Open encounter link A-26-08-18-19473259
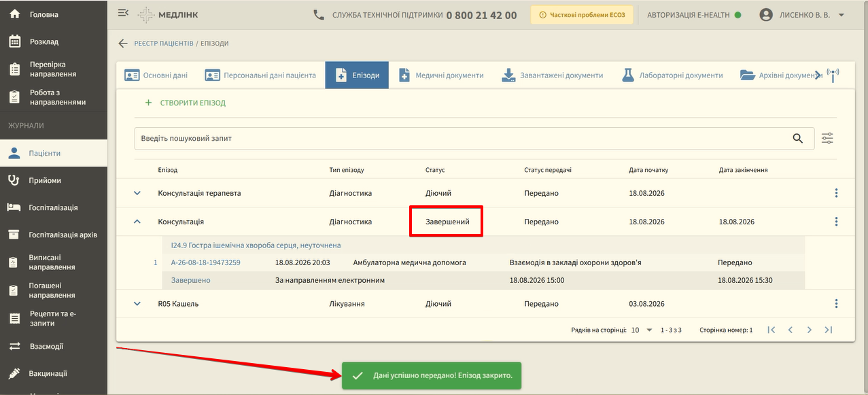The image size is (868, 395). 205,262
